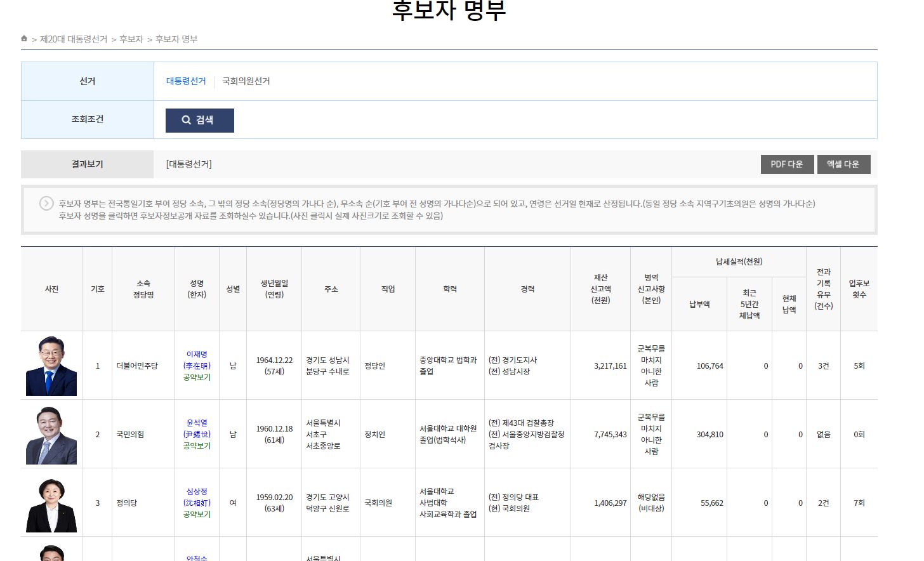924x561 pixels.
Task: Enlarge photo of candidate number 3
Action: pyautogui.click(x=51, y=504)
